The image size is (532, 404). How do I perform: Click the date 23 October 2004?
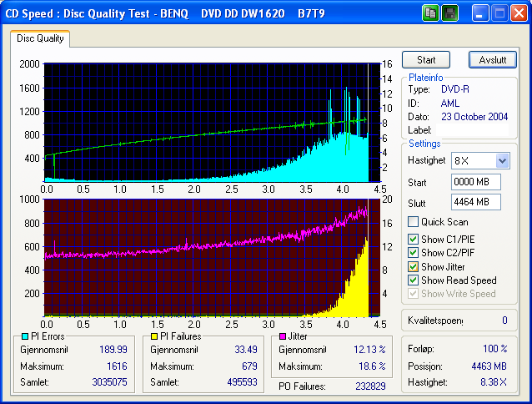coord(474,117)
